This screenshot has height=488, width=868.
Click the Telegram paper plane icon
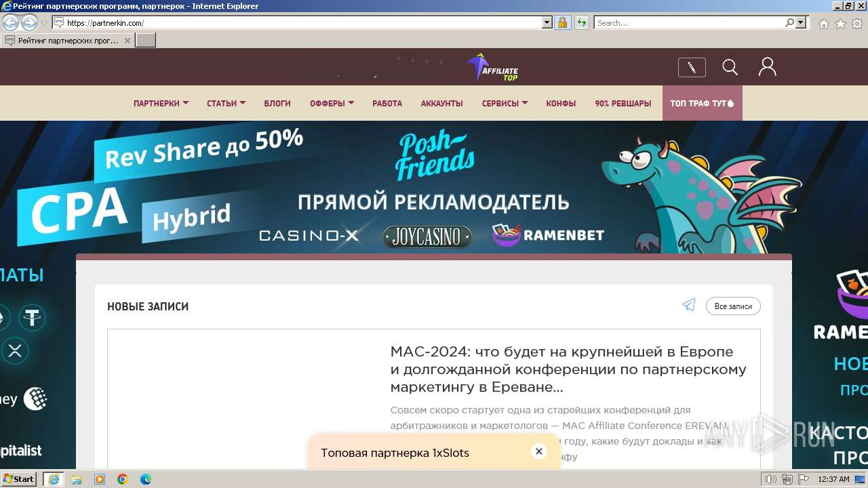click(689, 305)
